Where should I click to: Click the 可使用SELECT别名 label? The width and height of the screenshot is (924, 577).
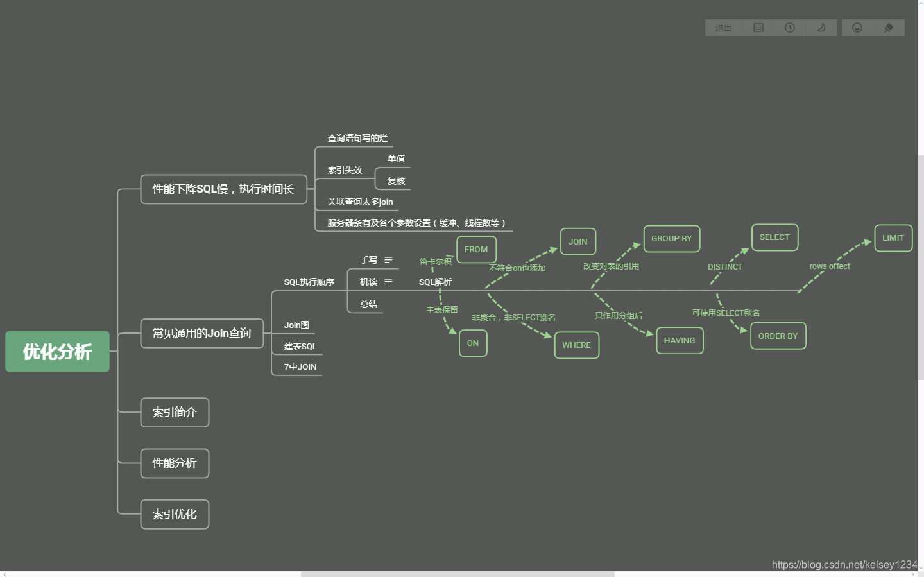coord(726,313)
